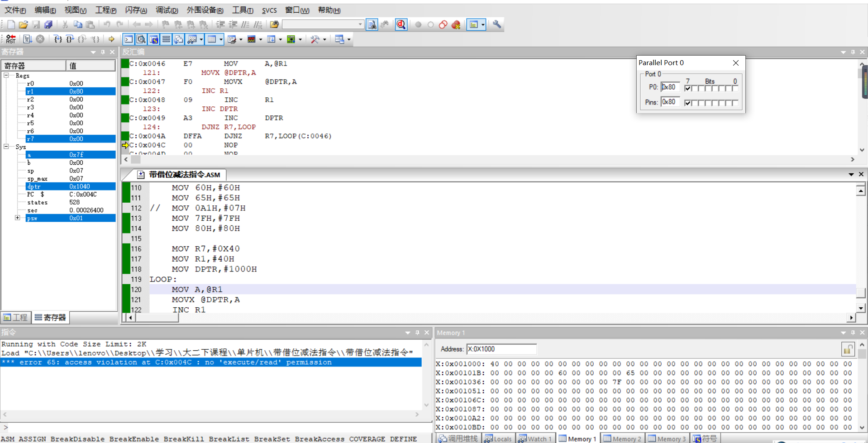
Task: Toggle P0 bit 6 checkbox
Action: point(695,88)
